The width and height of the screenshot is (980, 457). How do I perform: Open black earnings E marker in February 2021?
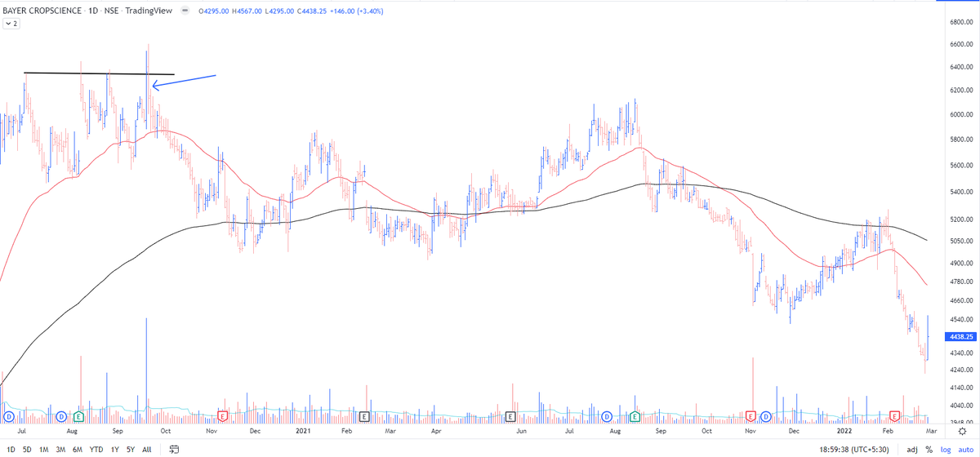pos(363,416)
